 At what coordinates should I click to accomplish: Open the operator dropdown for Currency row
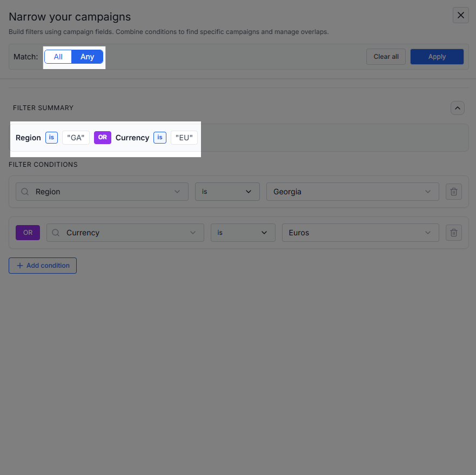(243, 233)
